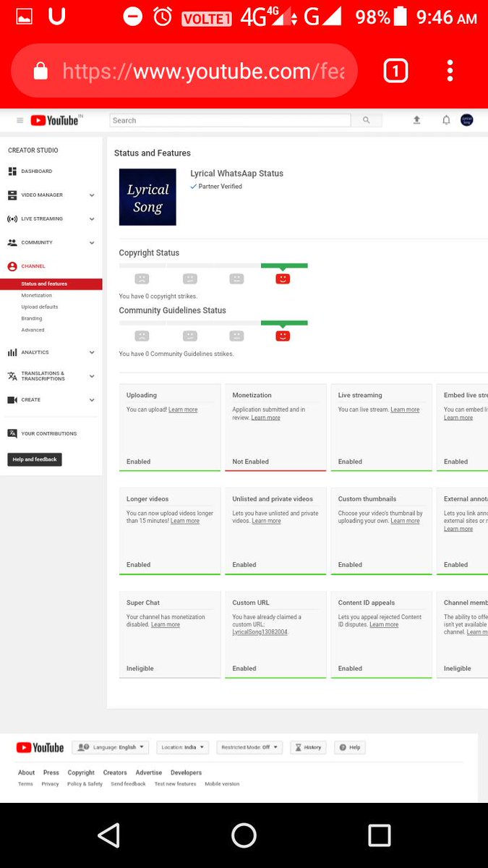Open the Language: English dropdown
Viewport: 488px width, 868px height.
(111, 747)
